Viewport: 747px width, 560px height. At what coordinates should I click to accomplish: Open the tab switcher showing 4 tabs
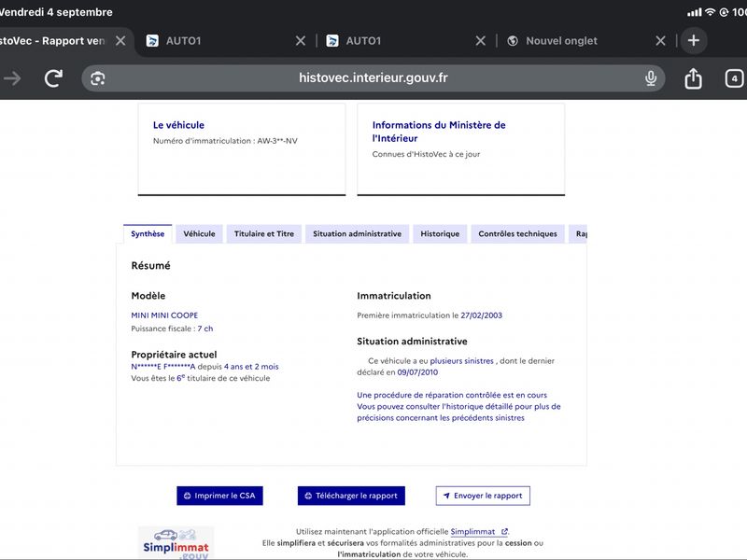pyautogui.click(x=734, y=78)
